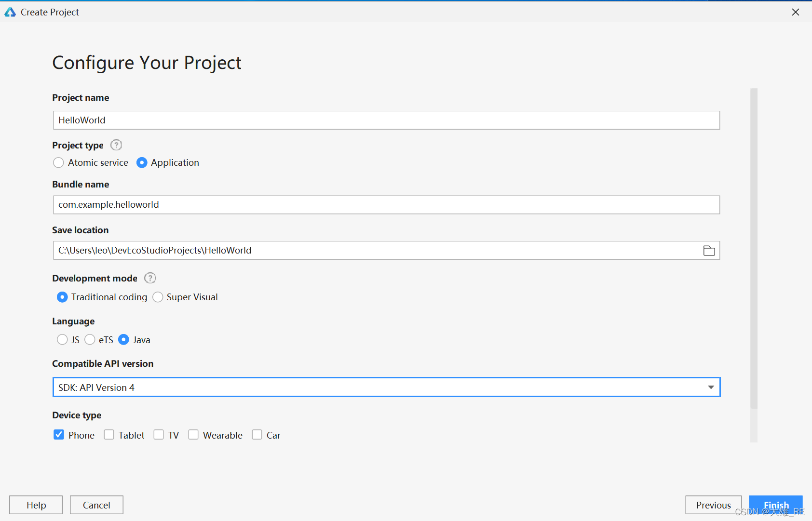
Task: Click the Cancel button
Action: tap(96, 505)
